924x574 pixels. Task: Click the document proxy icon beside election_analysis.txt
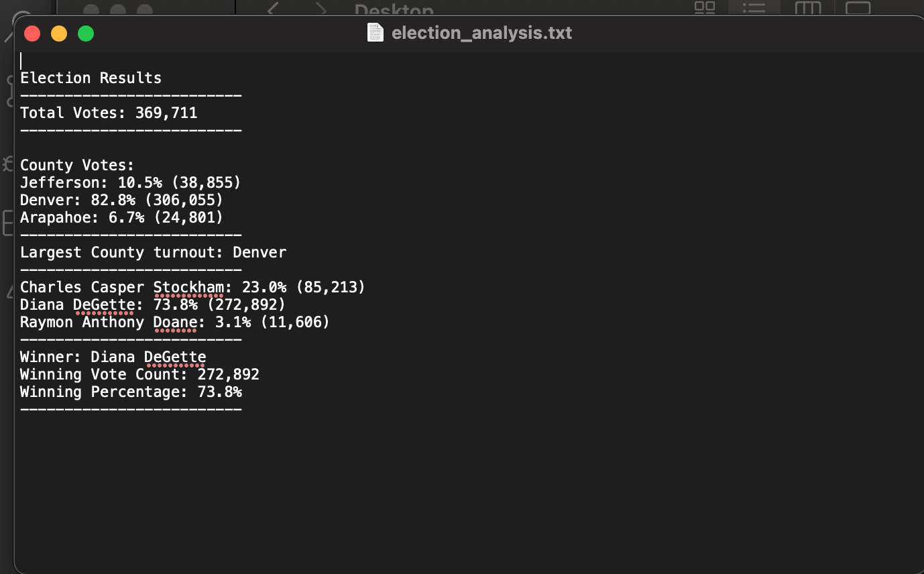[376, 32]
